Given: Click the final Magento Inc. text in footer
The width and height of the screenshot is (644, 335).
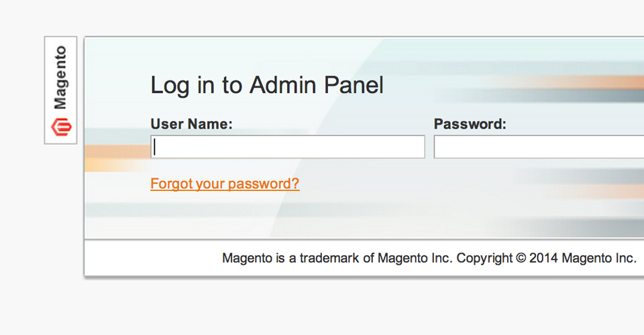Looking at the screenshot, I should click(599, 258).
